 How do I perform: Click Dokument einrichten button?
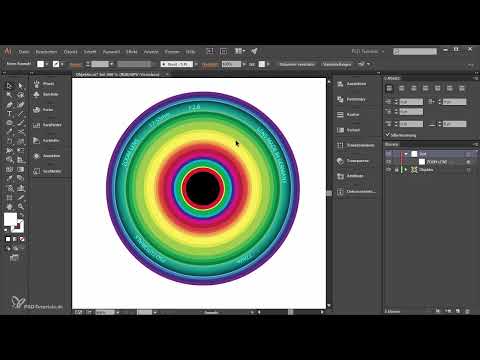[297, 64]
